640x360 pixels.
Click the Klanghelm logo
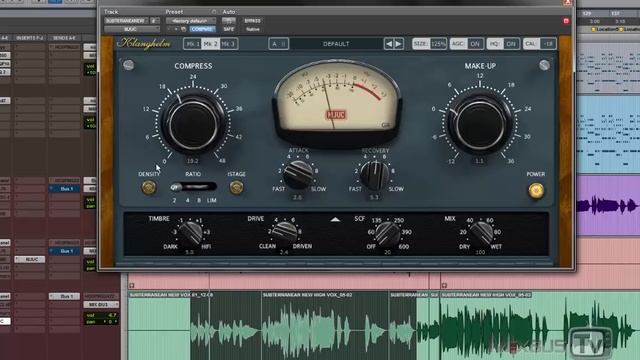(144, 43)
